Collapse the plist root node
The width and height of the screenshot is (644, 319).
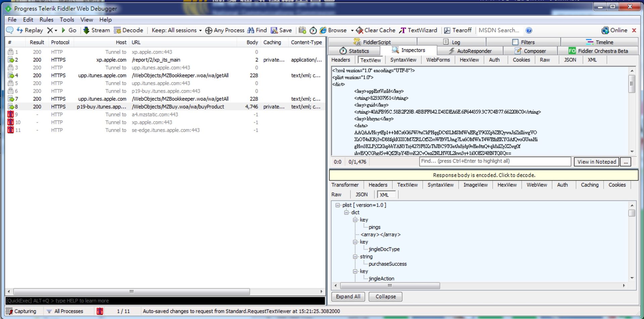pos(338,205)
